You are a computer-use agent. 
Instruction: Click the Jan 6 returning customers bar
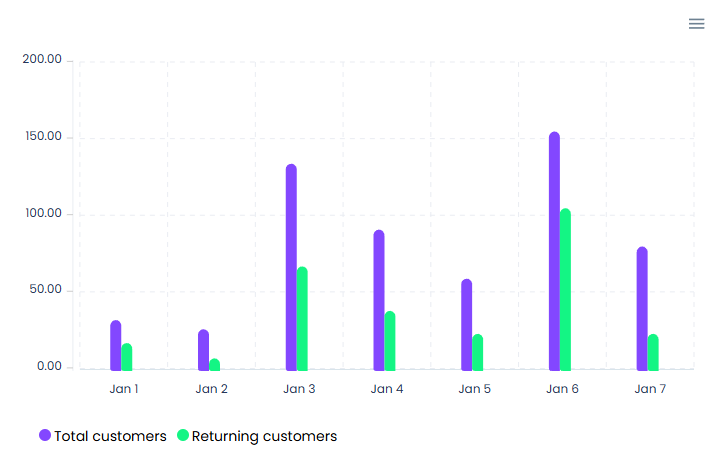(x=565, y=289)
